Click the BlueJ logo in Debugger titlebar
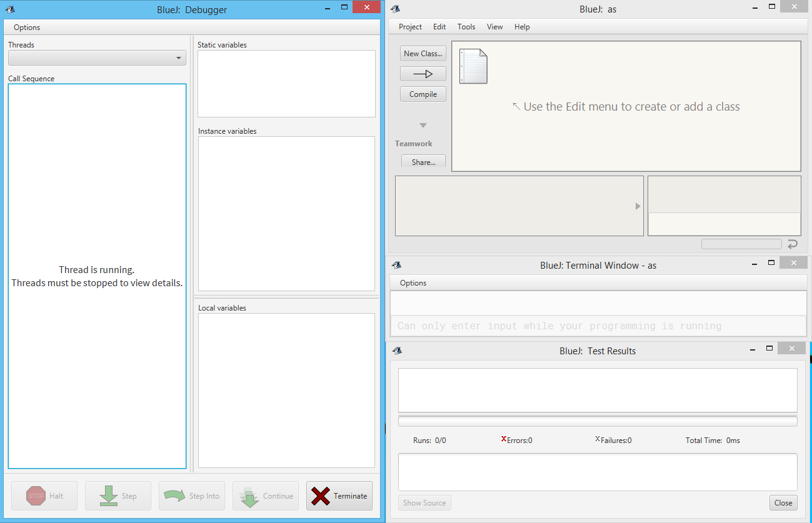Screen dimensions: 812x523 [10, 9]
